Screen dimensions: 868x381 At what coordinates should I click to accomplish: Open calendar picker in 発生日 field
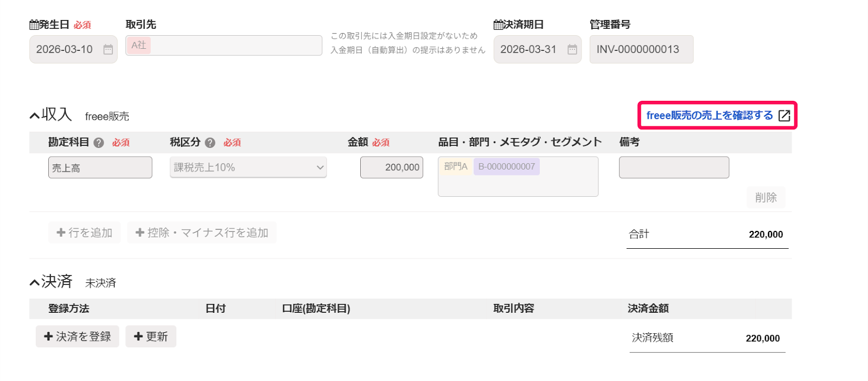108,49
